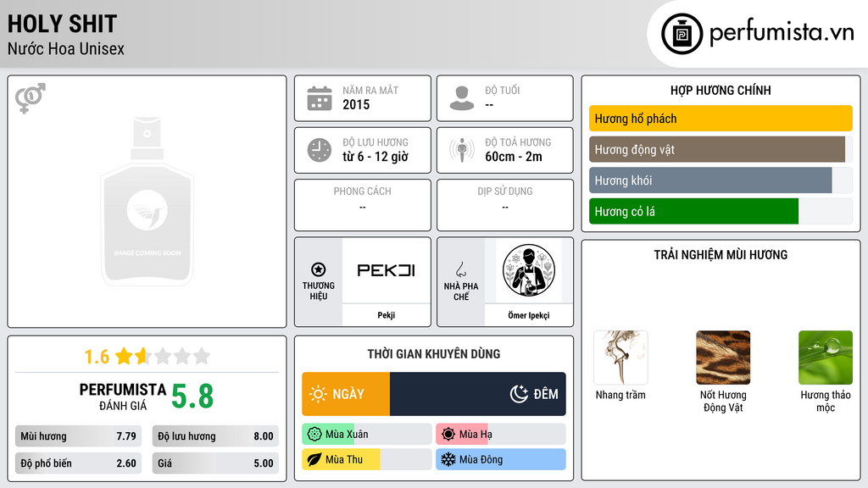Click the star badge Thương hiệu icon

click(x=319, y=269)
